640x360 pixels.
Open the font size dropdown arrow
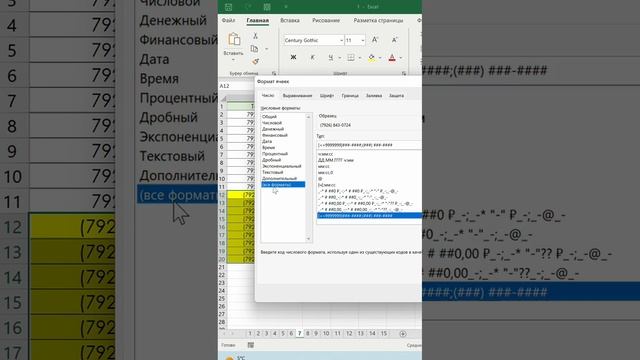[x=362, y=40]
